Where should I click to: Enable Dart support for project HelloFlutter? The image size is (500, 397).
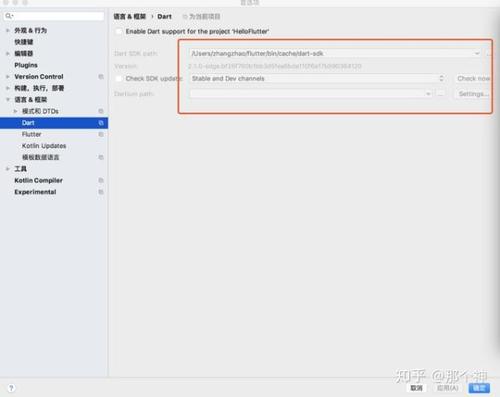(x=118, y=31)
